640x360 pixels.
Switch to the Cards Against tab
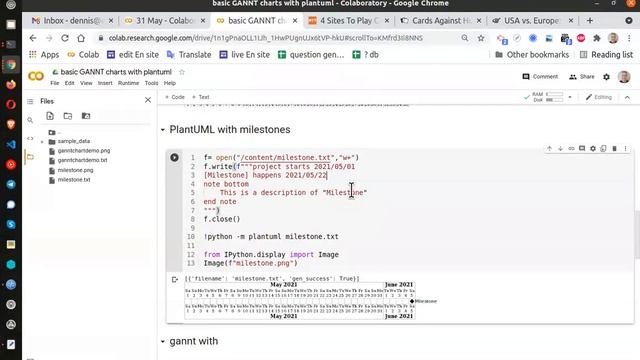[x=441, y=20]
